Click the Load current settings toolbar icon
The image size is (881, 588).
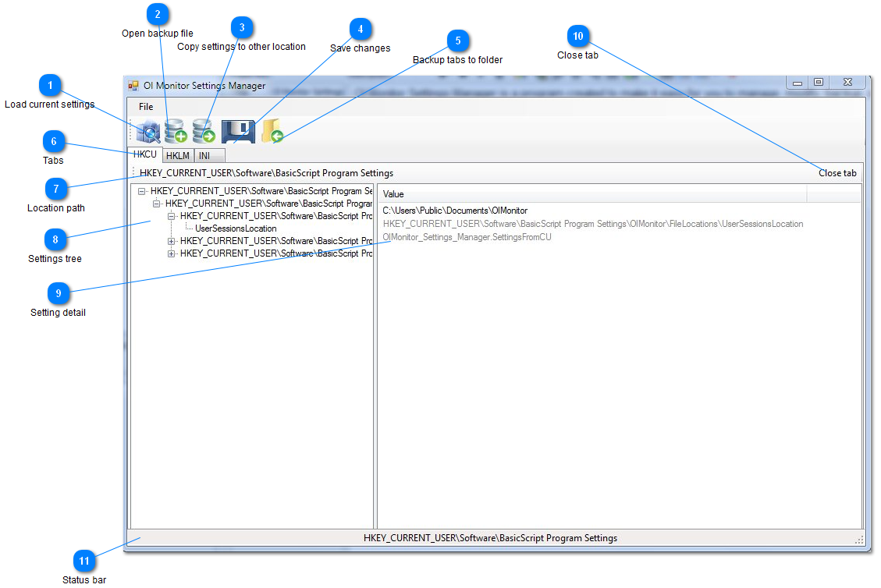(148, 132)
